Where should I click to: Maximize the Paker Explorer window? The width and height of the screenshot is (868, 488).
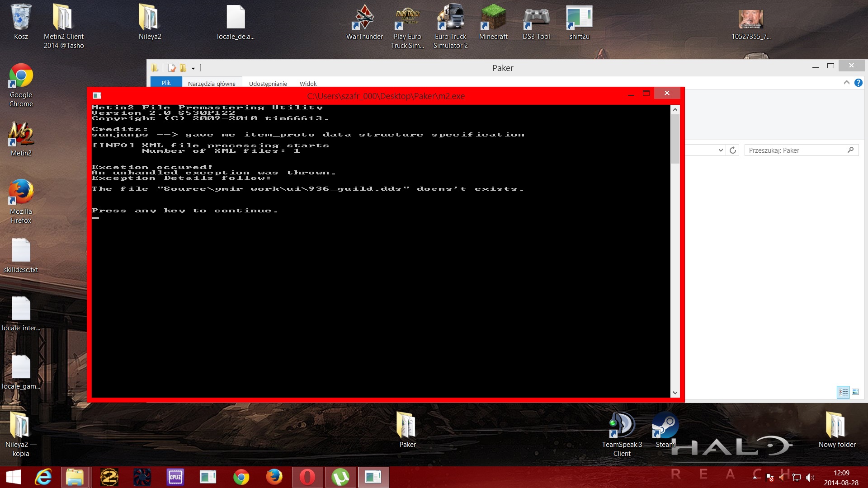[830, 66]
